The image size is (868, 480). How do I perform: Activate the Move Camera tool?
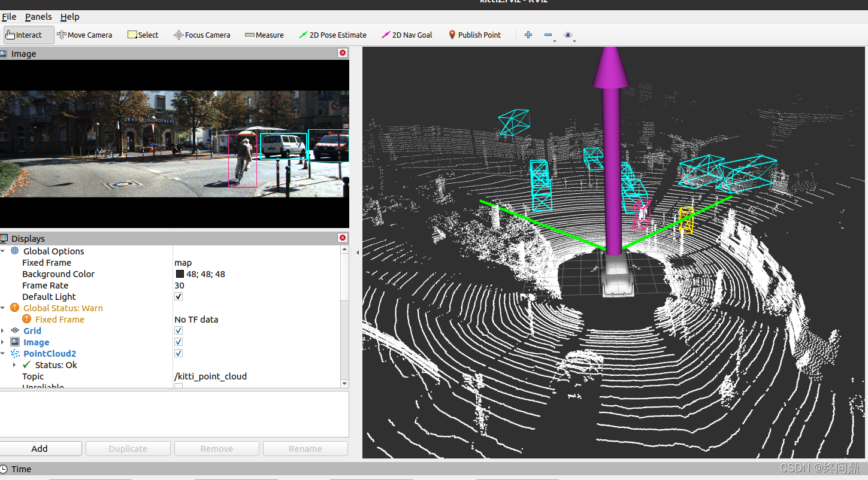(x=84, y=35)
